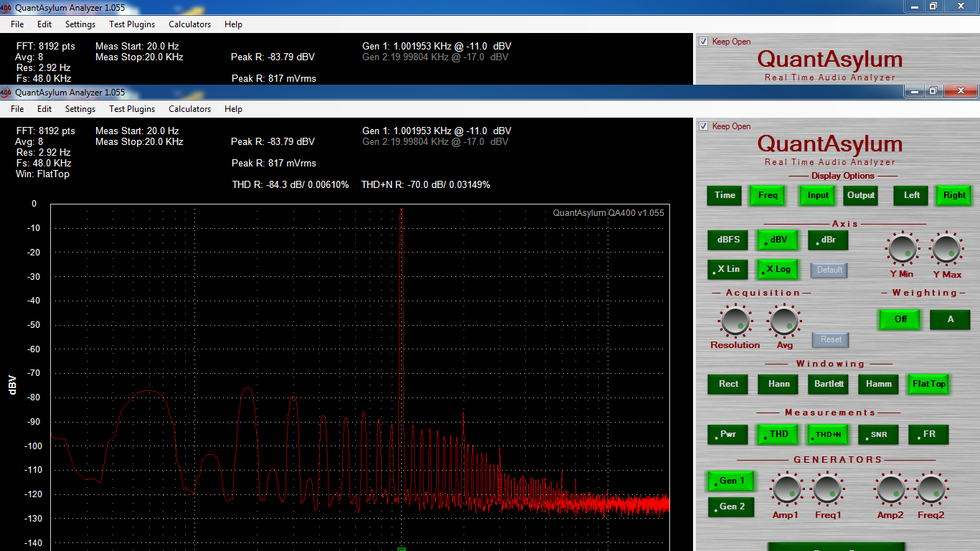Click the Y Max knob
980x551 pixels.
947,249
